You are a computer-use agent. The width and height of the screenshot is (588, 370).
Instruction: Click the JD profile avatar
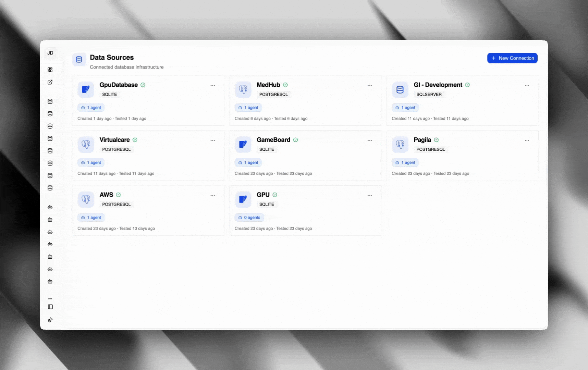click(50, 53)
